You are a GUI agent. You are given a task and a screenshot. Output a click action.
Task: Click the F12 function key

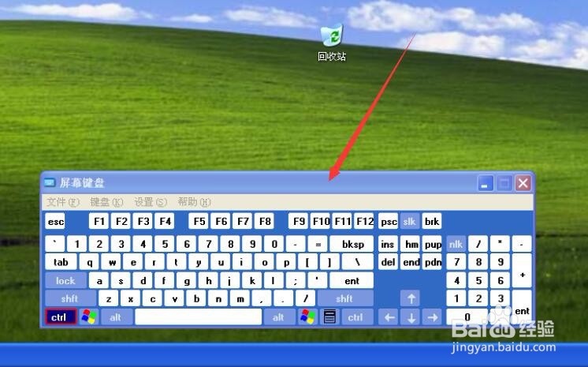pyautogui.click(x=364, y=221)
